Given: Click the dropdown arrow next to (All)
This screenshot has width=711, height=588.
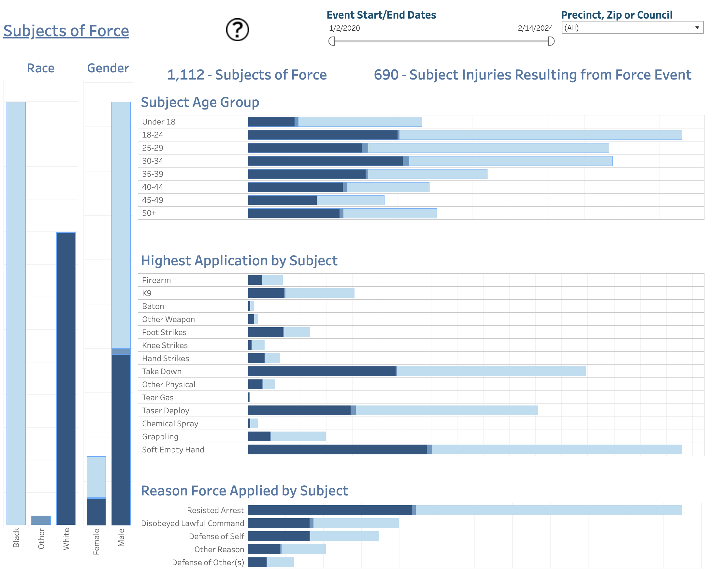Looking at the screenshot, I should [697, 28].
